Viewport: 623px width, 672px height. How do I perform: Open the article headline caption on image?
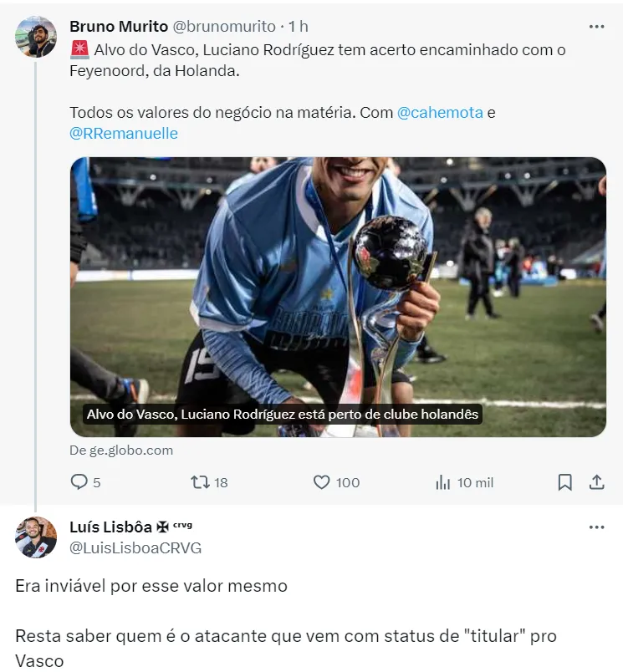283,415
